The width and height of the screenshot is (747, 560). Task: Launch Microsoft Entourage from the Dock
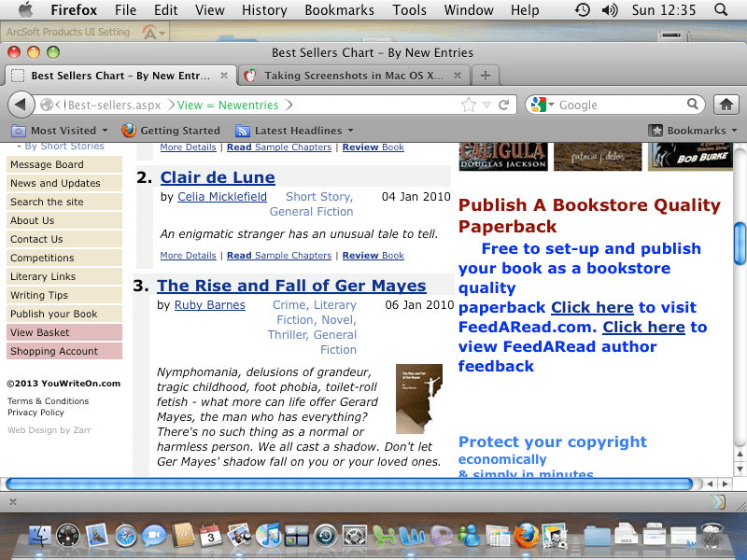point(442,535)
